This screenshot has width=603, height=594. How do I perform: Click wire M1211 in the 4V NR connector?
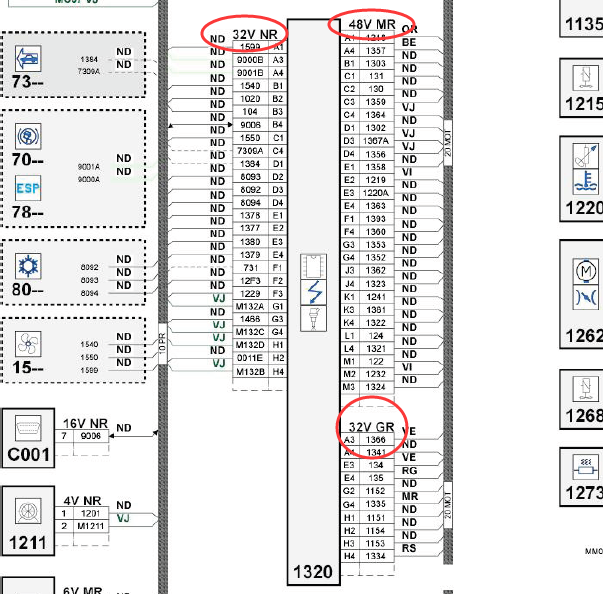click(90, 526)
